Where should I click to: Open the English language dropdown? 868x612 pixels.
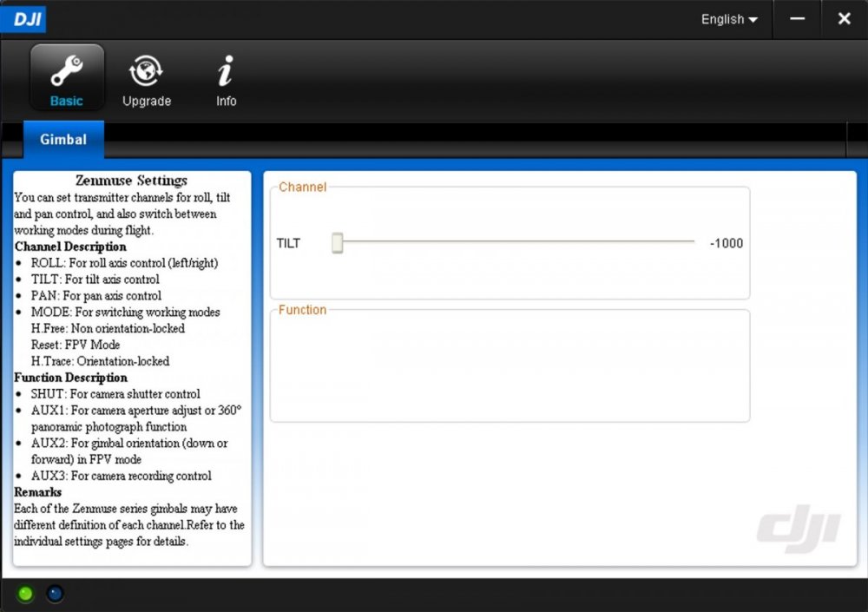[729, 19]
